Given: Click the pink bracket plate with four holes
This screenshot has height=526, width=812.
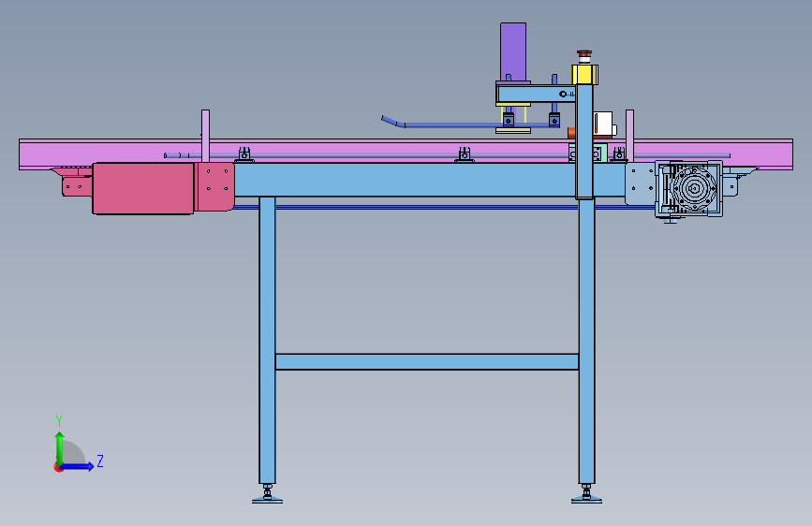Looking at the screenshot, I should click(216, 186).
